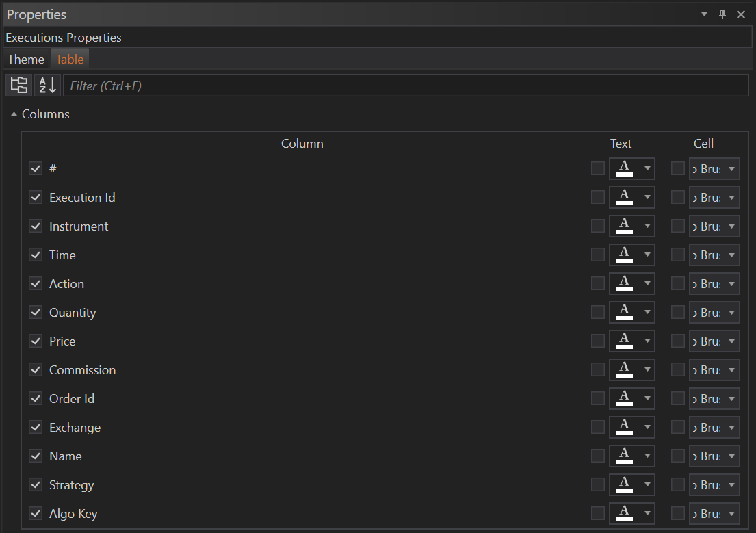
Task: Click the text color icon for Strategy
Action: (x=624, y=485)
